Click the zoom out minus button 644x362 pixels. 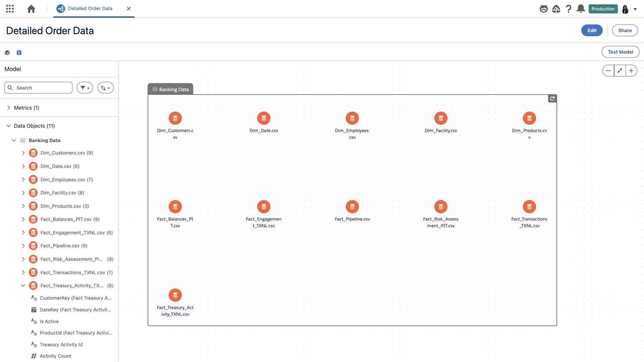608,71
